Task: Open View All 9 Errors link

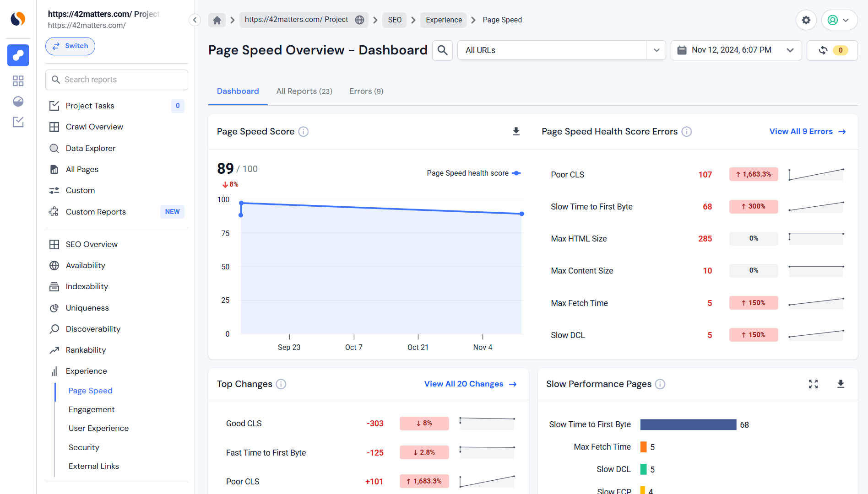Action: pyautogui.click(x=807, y=132)
